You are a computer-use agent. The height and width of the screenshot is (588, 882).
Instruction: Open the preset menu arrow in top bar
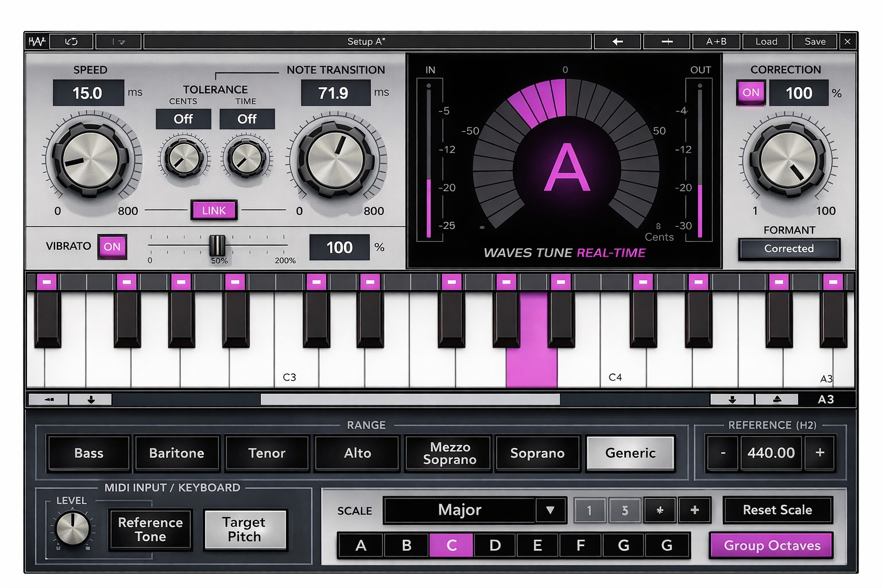[118, 41]
